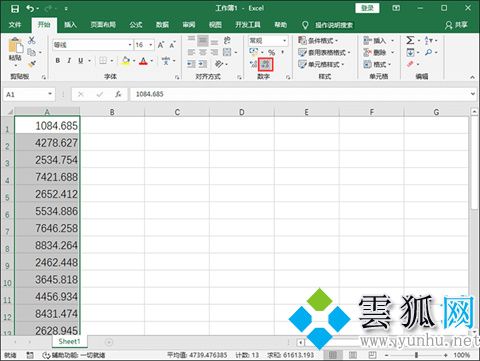The image size is (480, 361).
Task: Click the Format cells button
Action: click(x=377, y=64)
